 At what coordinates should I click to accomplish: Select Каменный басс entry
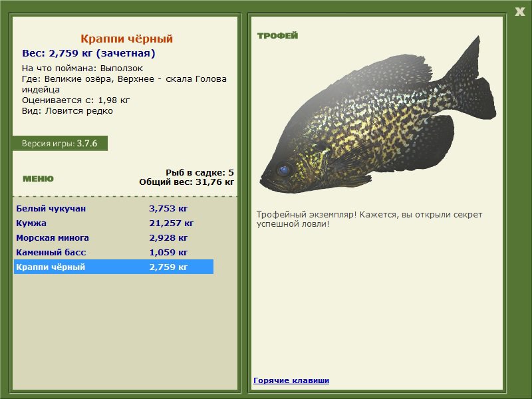114,252
